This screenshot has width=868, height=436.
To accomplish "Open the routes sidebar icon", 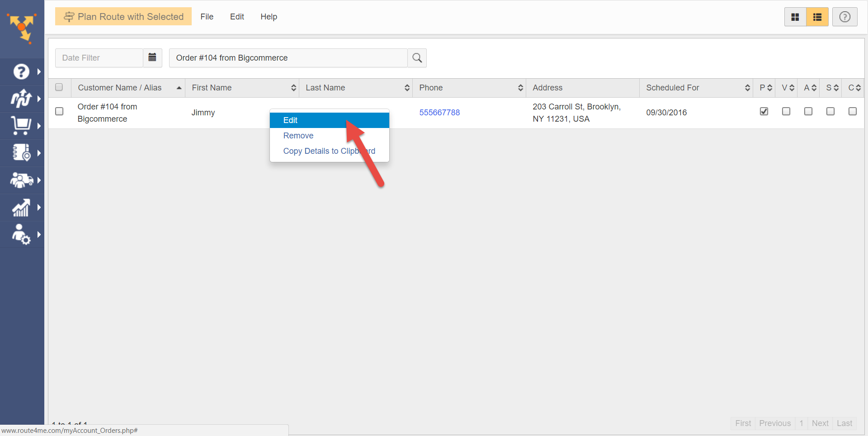I will (21, 99).
